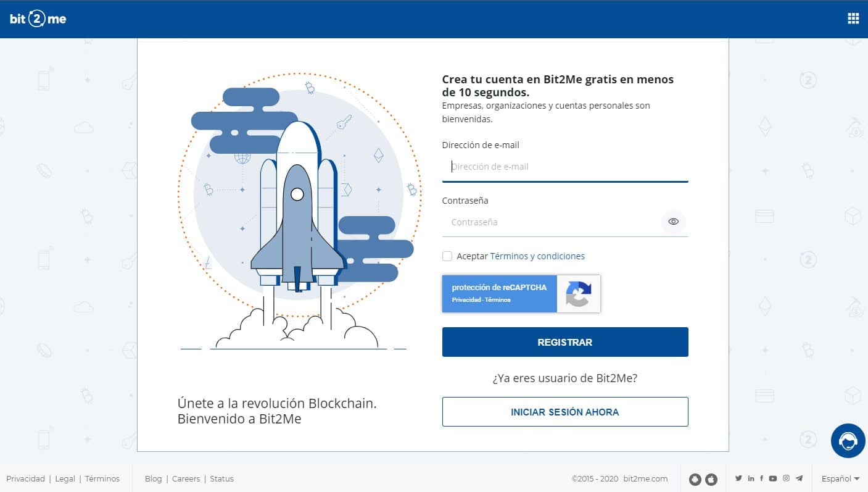Open Términos y condiciones link

(x=537, y=256)
